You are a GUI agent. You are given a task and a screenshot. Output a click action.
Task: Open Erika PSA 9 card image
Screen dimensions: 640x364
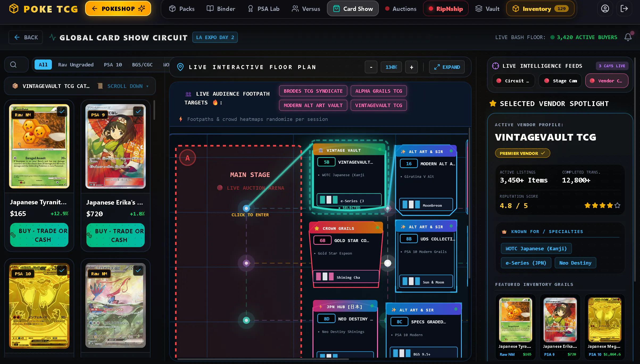pos(115,146)
